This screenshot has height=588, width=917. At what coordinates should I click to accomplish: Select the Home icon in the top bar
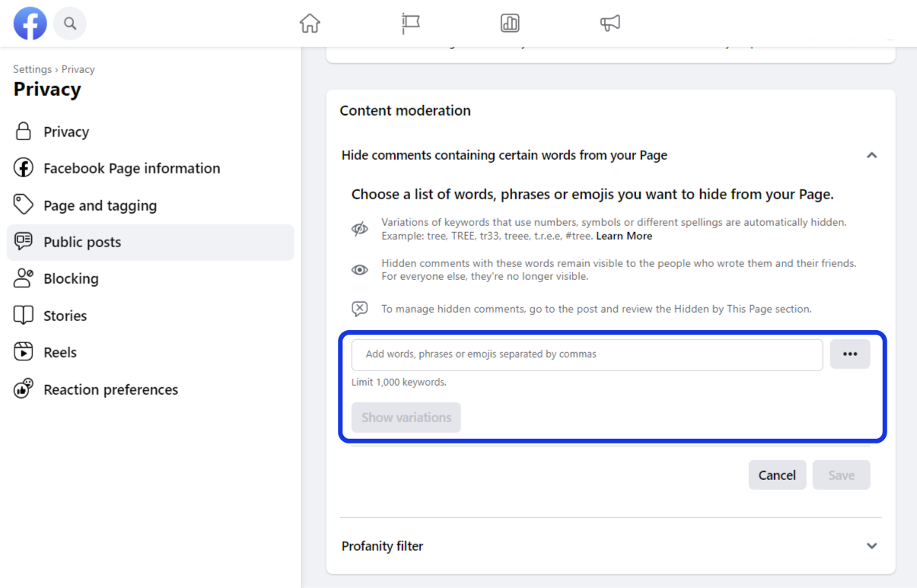(x=310, y=24)
